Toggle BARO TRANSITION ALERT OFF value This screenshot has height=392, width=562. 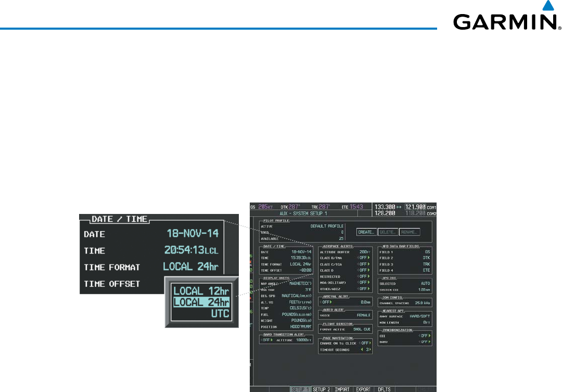(x=267, y=340)
